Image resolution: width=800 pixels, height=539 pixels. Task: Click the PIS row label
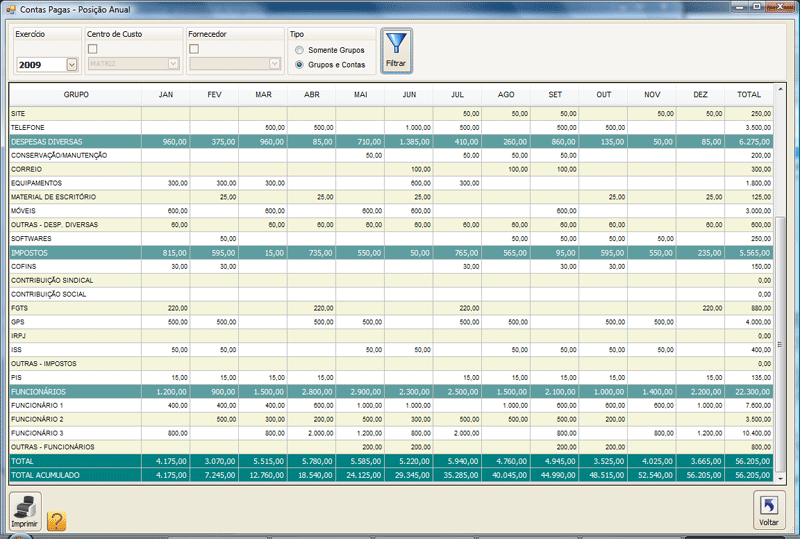coord(16,377)
